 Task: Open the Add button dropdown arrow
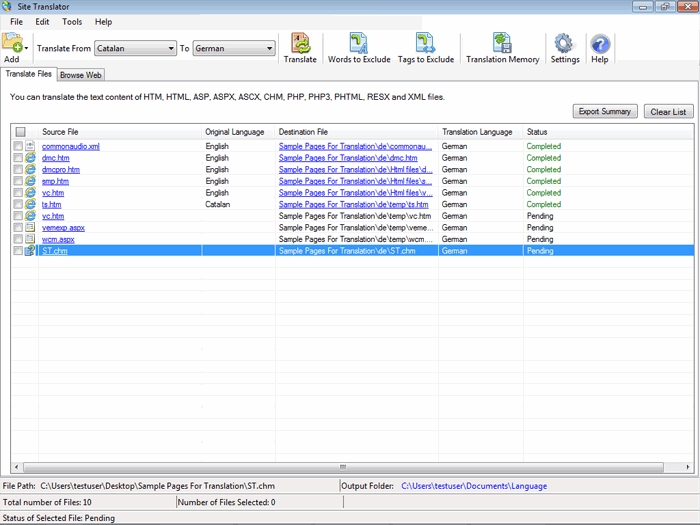coord(26,48)
